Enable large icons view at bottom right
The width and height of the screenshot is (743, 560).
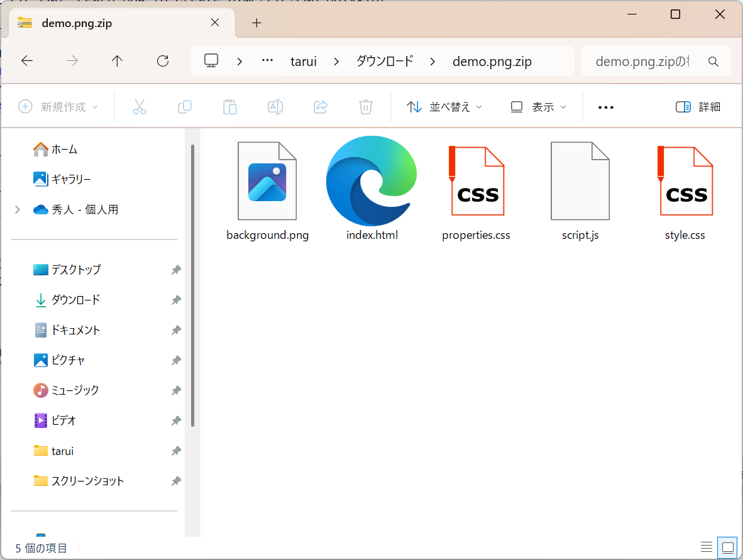[x=727, y=547]
